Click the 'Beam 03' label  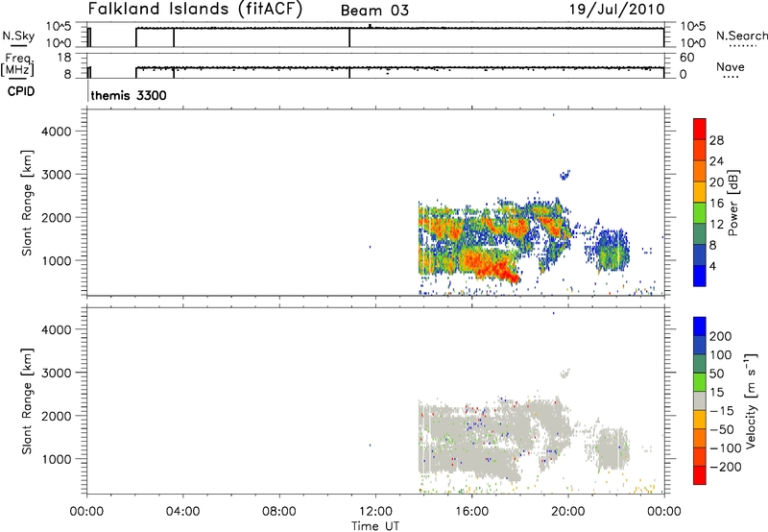point(374,11)
